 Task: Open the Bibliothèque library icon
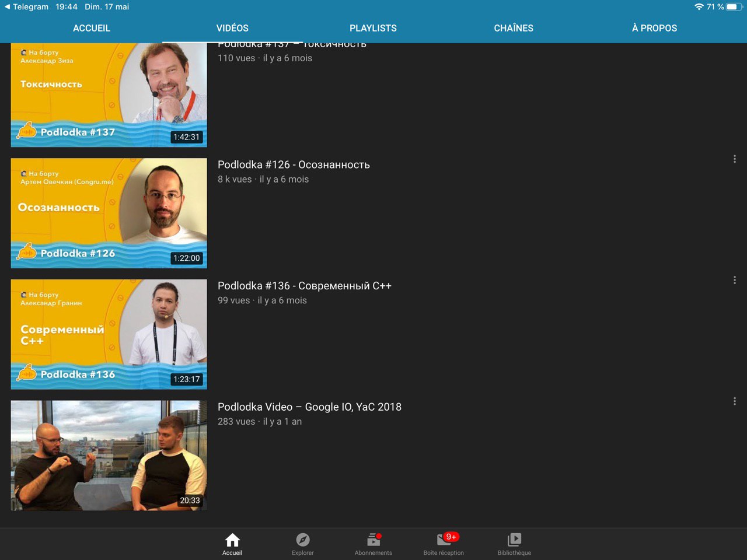coord(514,540)
